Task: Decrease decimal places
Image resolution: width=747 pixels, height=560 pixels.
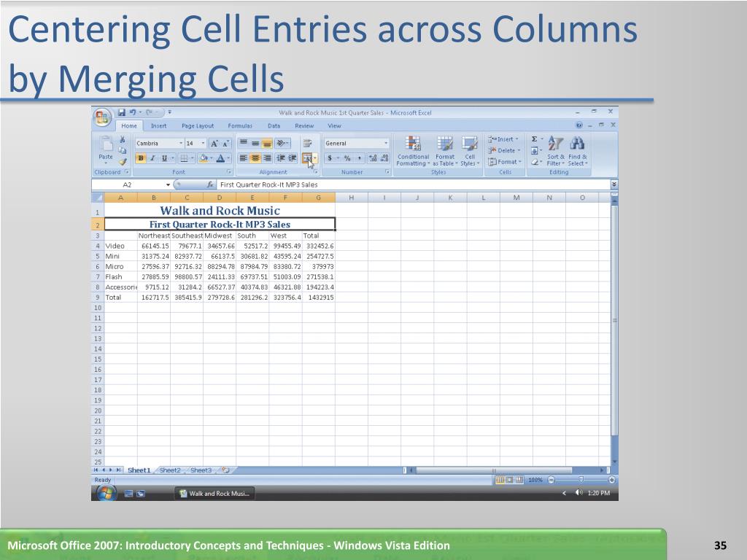Action: 385,158
